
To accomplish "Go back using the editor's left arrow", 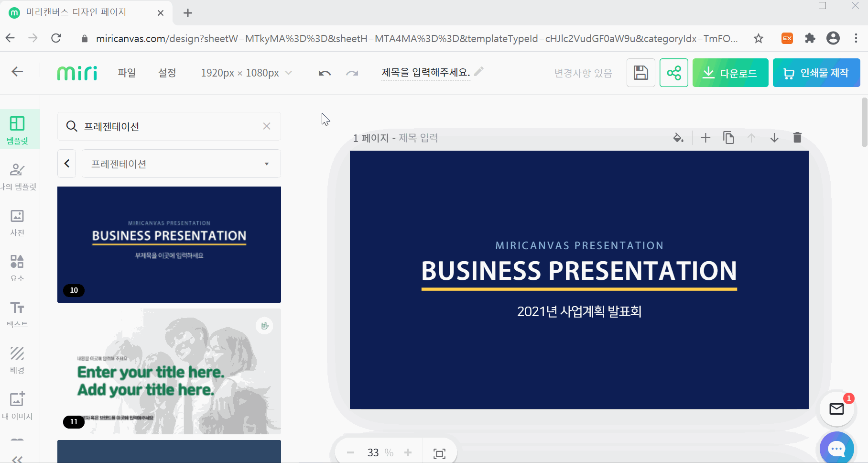I will point(17,72).
